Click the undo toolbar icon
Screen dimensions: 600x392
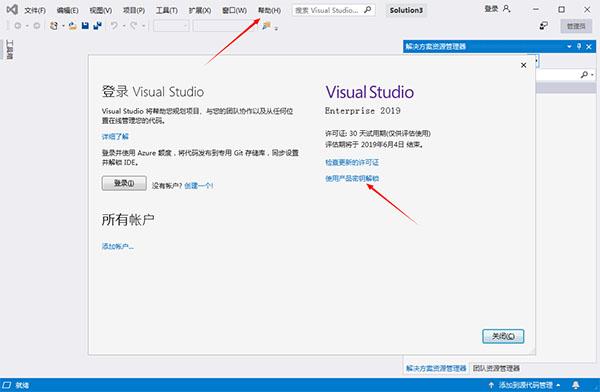pos(114,26)
